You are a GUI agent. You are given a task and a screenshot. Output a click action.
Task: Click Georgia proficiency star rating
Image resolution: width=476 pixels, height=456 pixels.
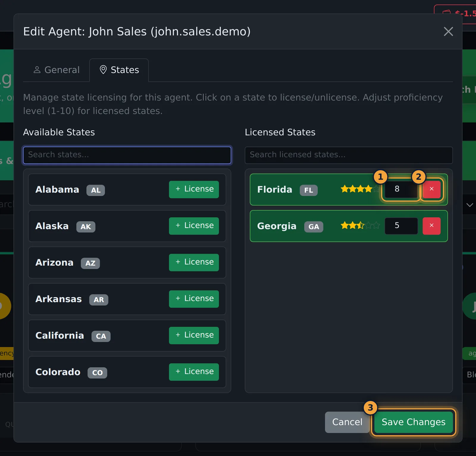(x=360, y=225)
